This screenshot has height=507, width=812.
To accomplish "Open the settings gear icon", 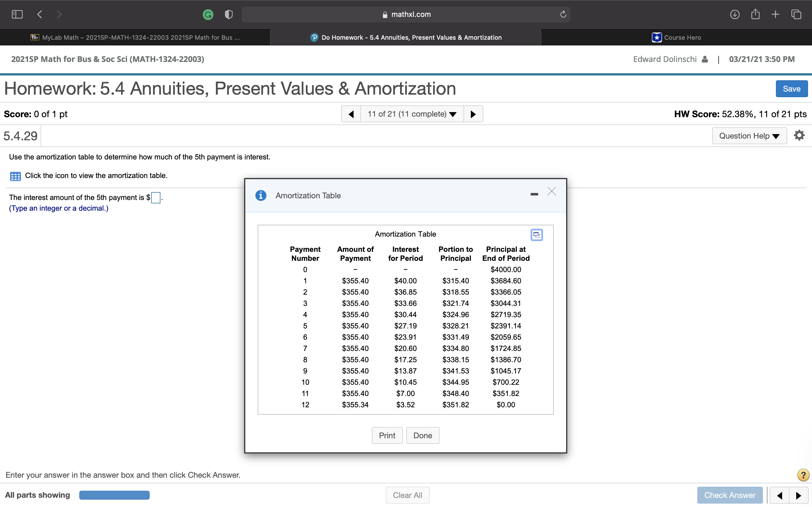I will point(799,135).
